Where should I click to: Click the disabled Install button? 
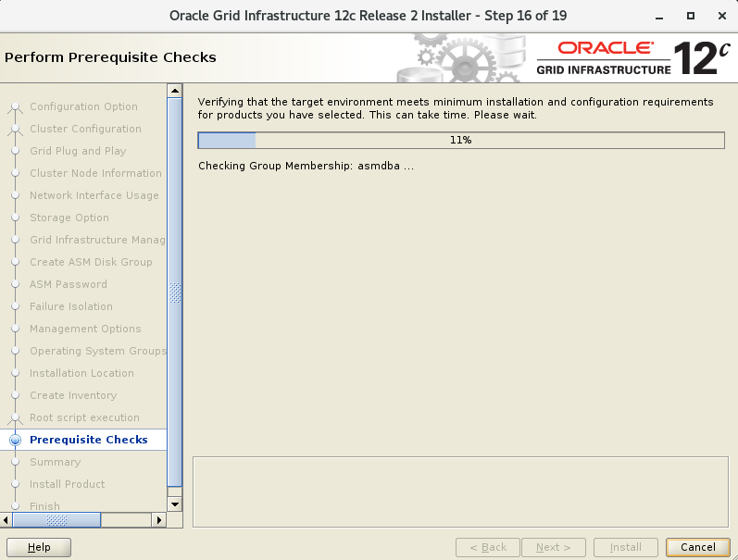click(x=626, y=547)
